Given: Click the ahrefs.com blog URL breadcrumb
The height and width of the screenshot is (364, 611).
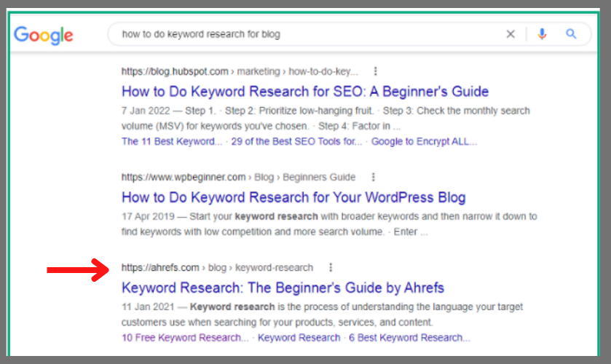Looking at the screenshot, I should click(217, 268).
